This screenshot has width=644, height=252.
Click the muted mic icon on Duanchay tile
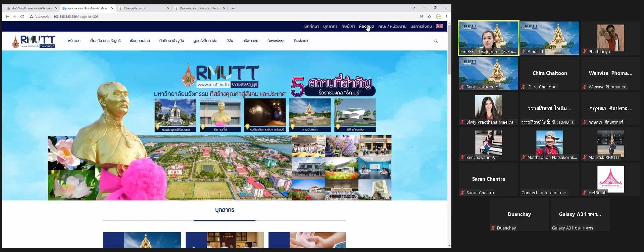[x=493, y=228]
